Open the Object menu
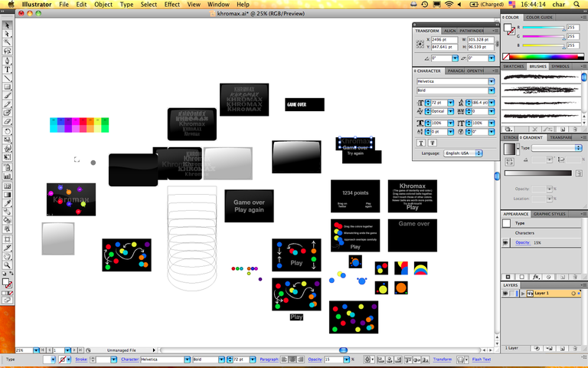Screen dimensions: 588x368 tap(103, 5)
